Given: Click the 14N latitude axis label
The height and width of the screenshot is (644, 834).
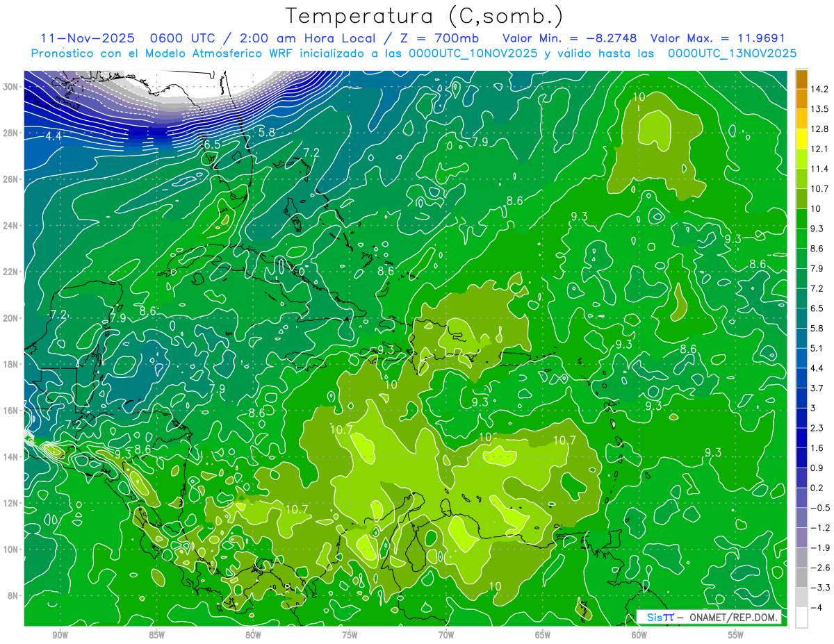Looking at the screenshot, I should tap(11, 456).
